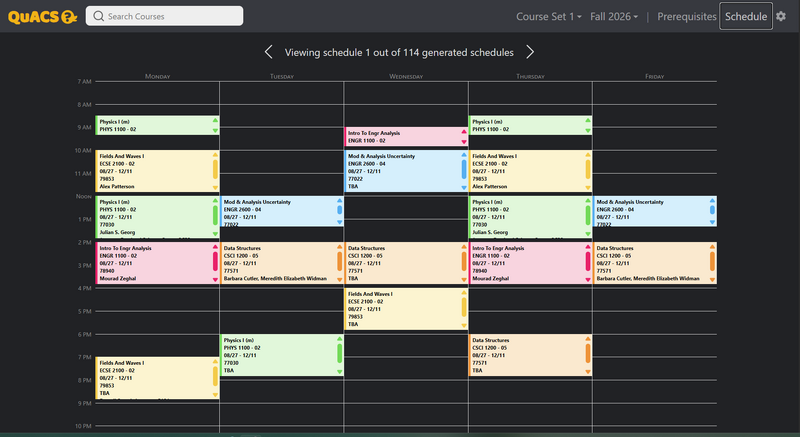
Task: Up arrow on Monday noon Physics I block
Action: point(215,200)
